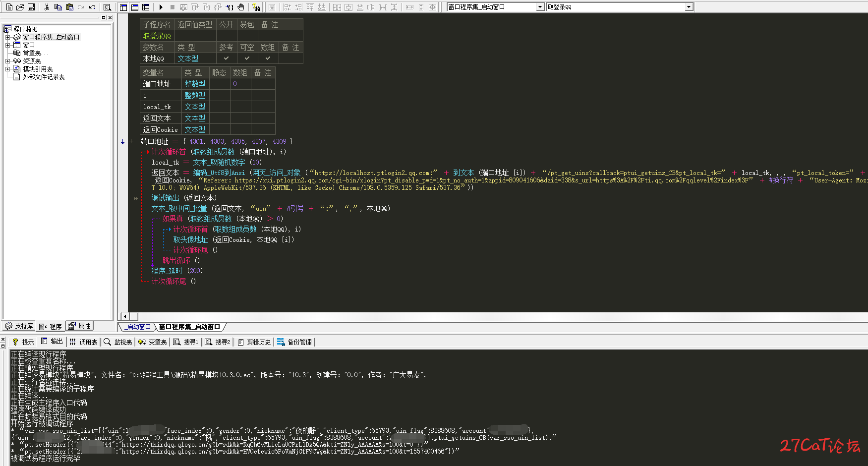Open the 输出 panel tab
868x466 pixels.
click(x=52, y=342)
